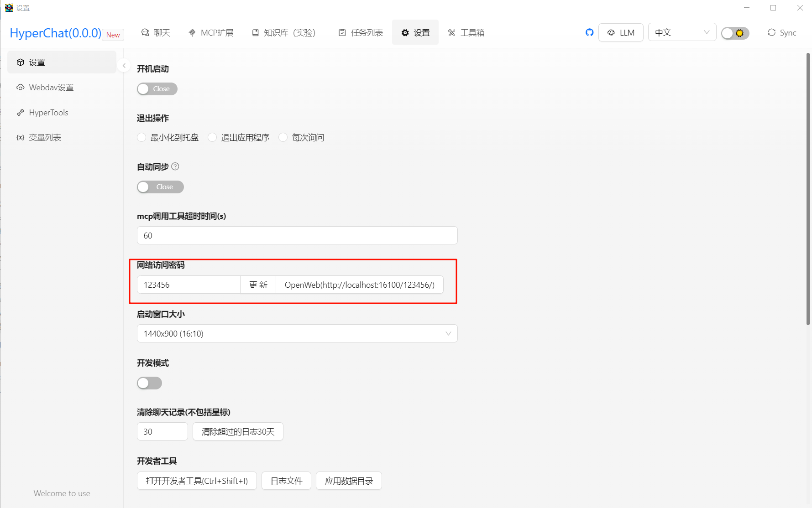Screen dimensions: 812x508
Task: Select the 最小化到托盘 radio option
Action: [x=141, y=137]
